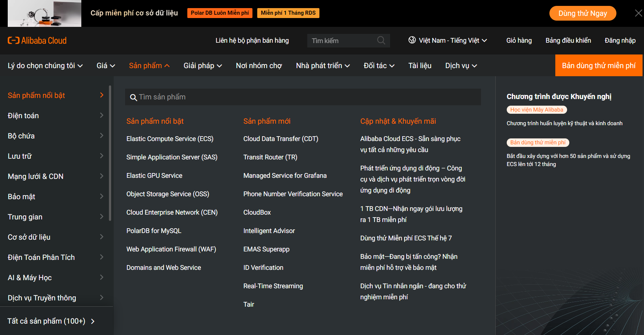
Task: Open ID Verification link
Action: [x=263, y=268]
